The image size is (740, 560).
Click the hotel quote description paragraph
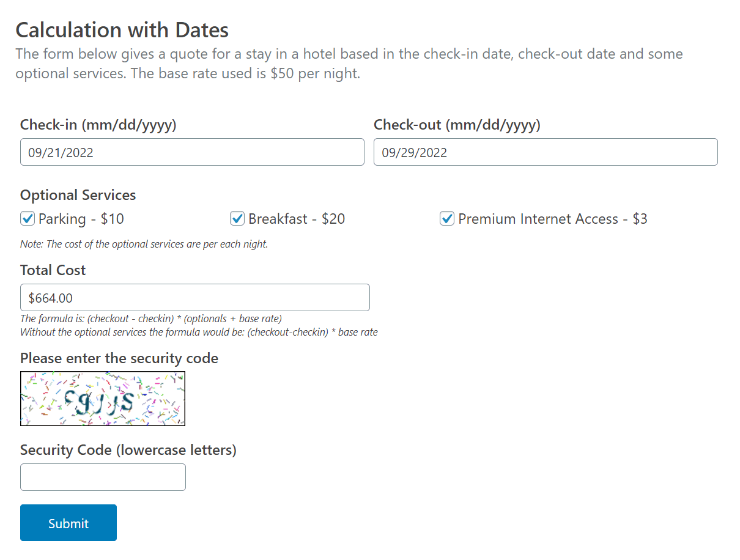tap(349, 64)
